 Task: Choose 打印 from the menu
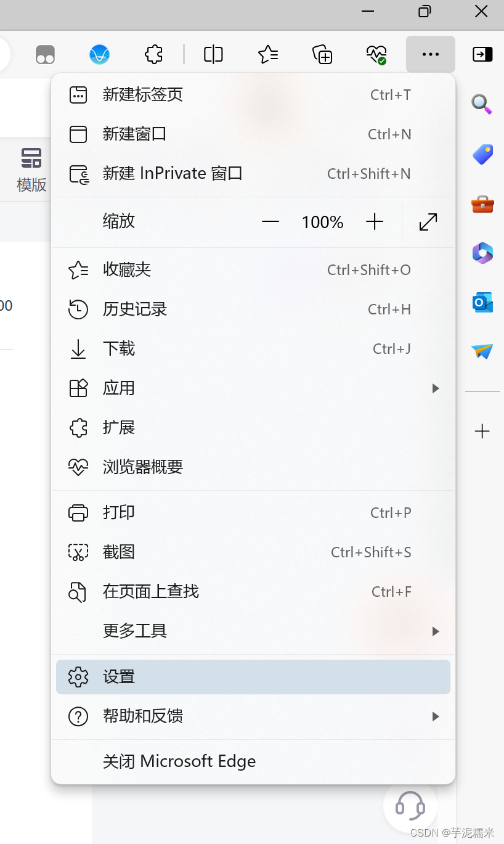coord(253,512)
